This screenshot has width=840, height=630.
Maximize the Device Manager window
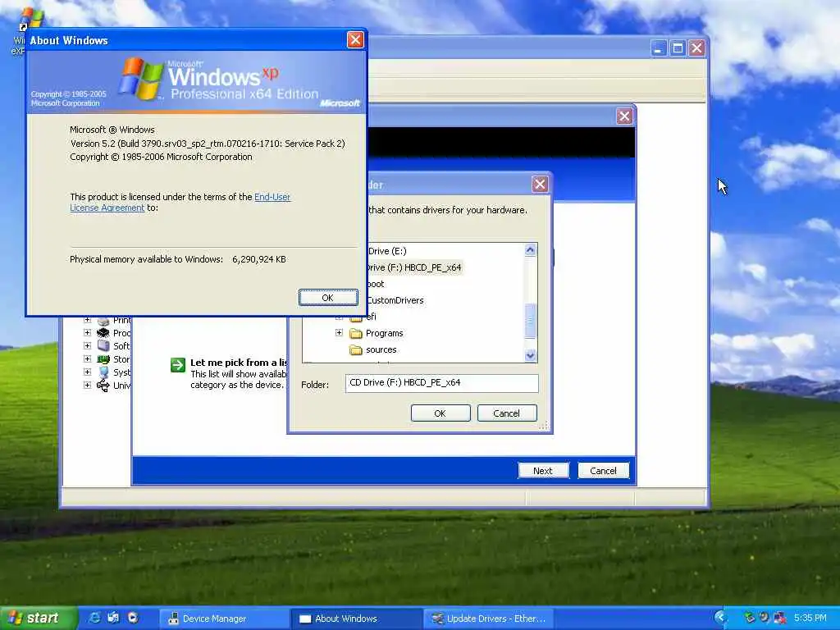click(678, 48)
